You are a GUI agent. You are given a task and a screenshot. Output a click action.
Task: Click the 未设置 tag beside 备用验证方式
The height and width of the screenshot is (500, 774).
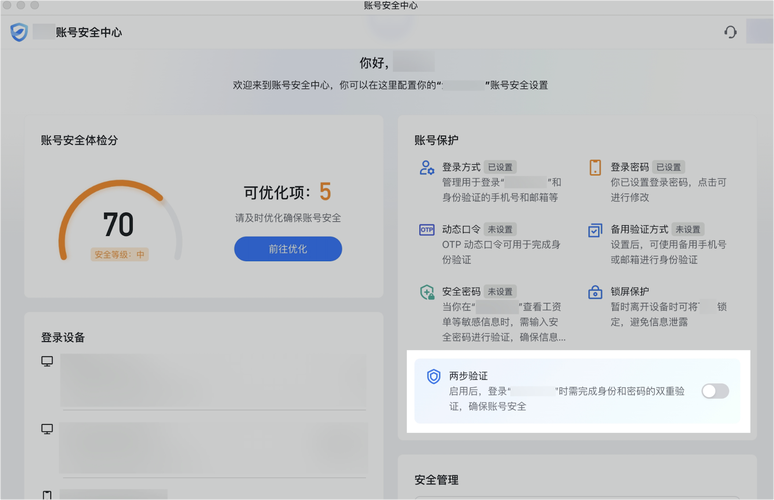click(688, 229)
